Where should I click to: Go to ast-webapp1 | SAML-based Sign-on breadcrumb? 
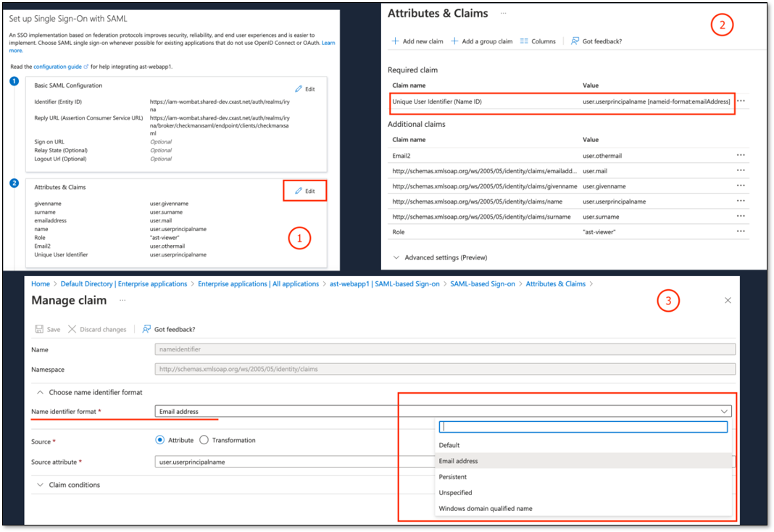click(x=385, y=284)
